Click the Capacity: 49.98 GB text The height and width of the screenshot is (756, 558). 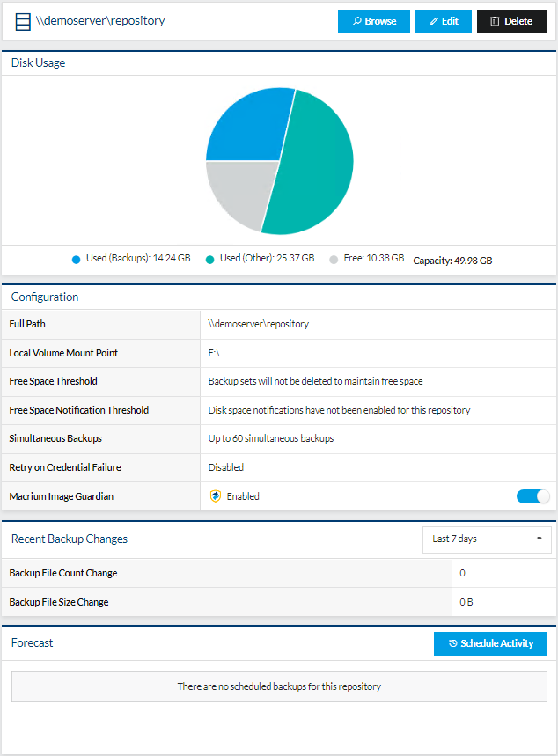click(x=453, y=261)
